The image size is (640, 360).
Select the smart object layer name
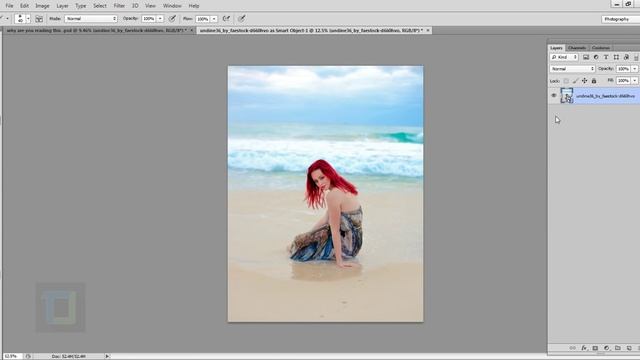(605, 96)
